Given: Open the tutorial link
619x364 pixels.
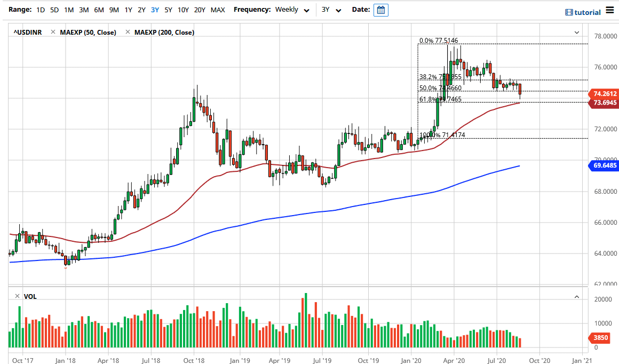Looking at the screenshot, I should (588, 12).
